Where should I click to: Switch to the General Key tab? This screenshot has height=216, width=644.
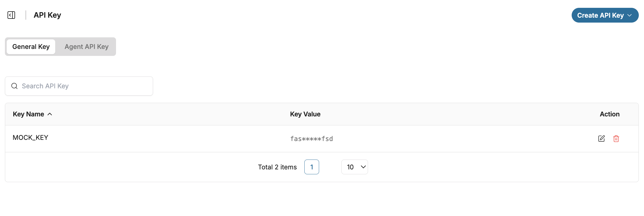[x=31, y=47]
